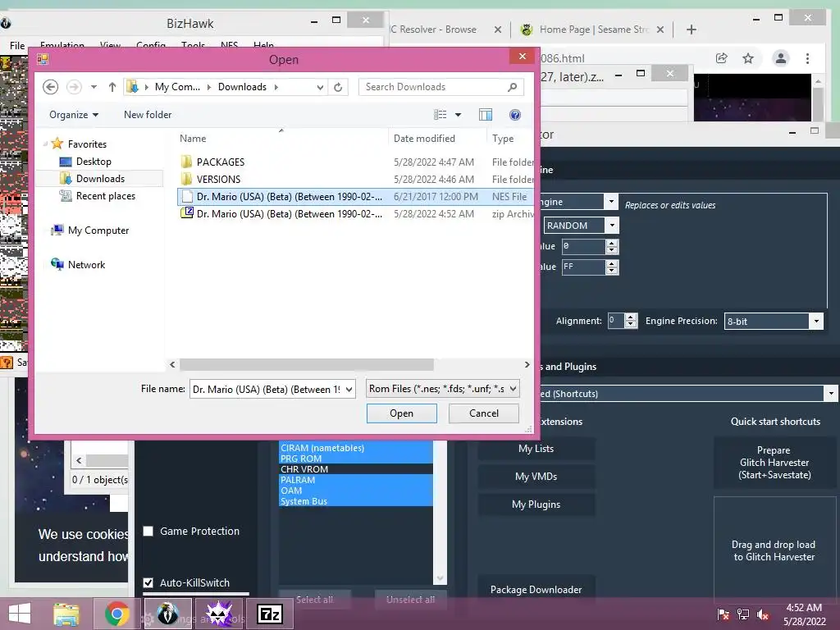Open the recent locations dropdown arrow
Image resolution: width=840 pixels, height=630 pixels.
coord(94,87)
